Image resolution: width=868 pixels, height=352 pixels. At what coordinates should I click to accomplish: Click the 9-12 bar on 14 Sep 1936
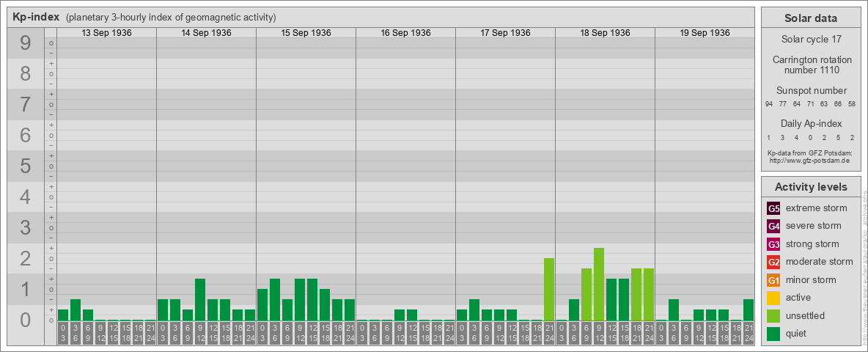[200, 300]
